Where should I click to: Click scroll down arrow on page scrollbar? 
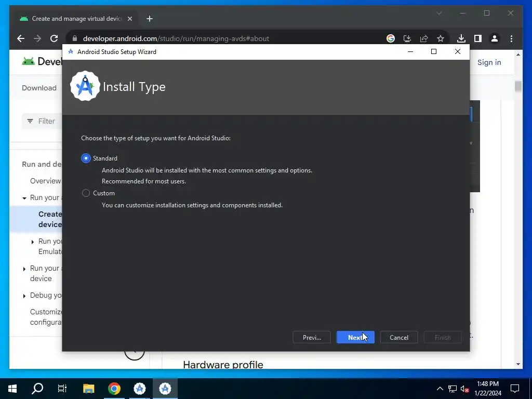(518, 364)
